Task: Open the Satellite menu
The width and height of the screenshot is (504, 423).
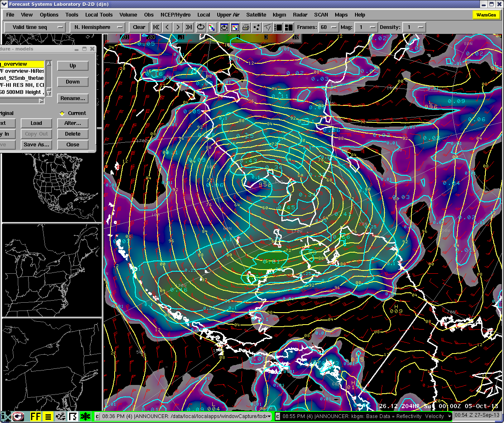Action: pyautogui.click(x=256, y=14)
